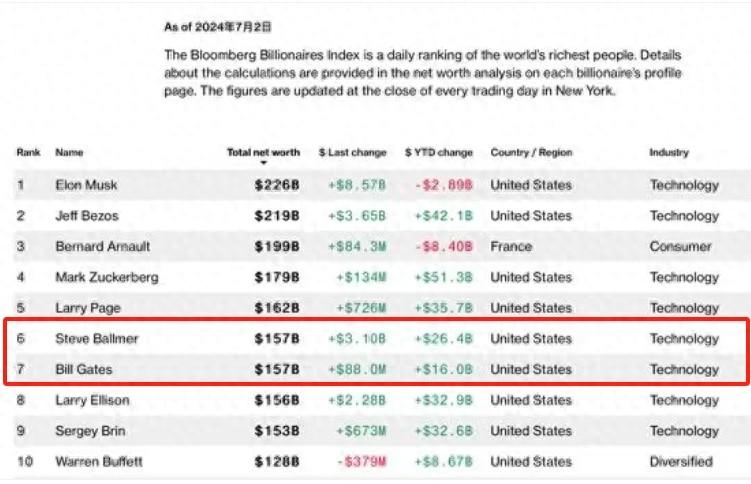Sort by $ YTD change column header
Screen dimensions: 751x484
(439, 152)
